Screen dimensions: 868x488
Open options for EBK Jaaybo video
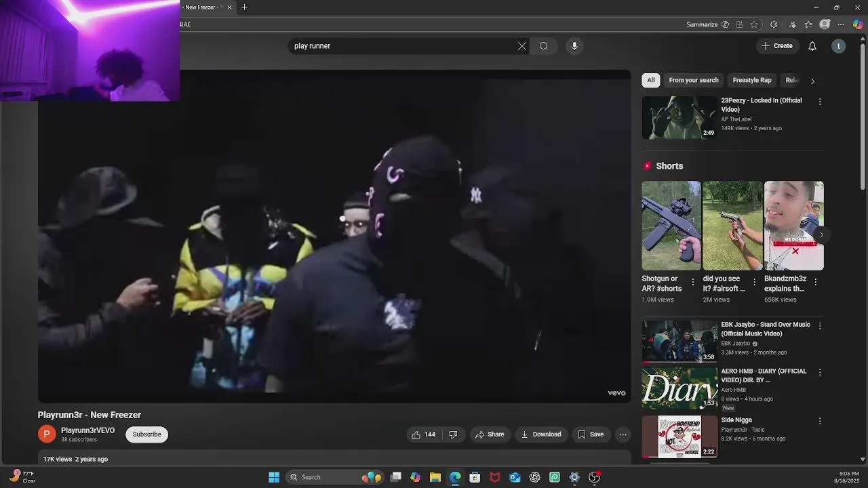[x=820, y=326]
